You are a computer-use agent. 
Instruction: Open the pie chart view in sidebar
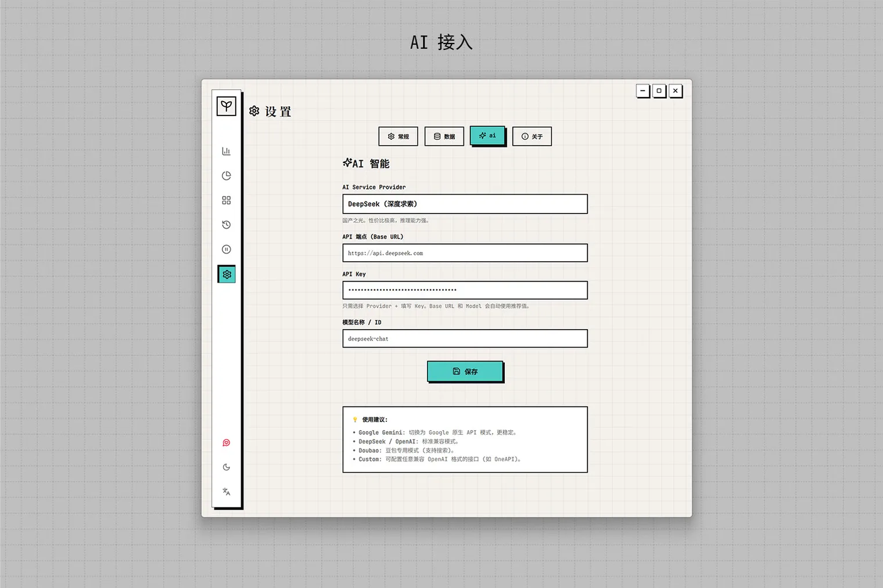(227, 175)
